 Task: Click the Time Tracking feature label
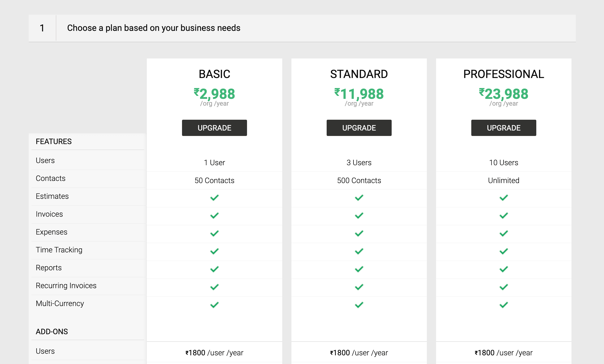(x=59, y=250)
